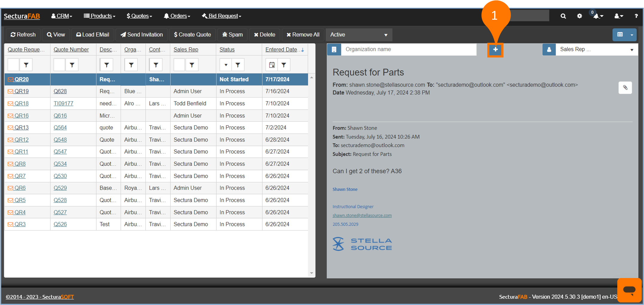Open the settings gear icon
Image resolution: width=644 pixels, height=305 pixels.
click(579, 16)
